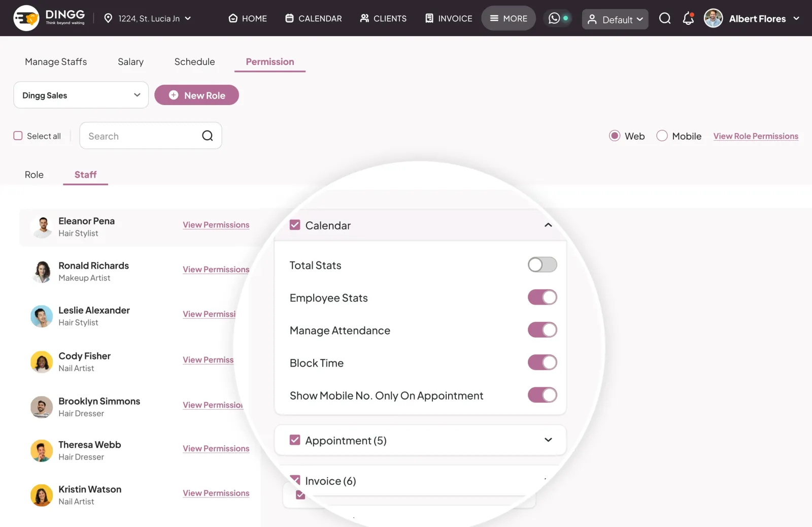The height and width of the screenshot is (527, 812).
Task: Select the Web radio button
Action: point(615,136)
